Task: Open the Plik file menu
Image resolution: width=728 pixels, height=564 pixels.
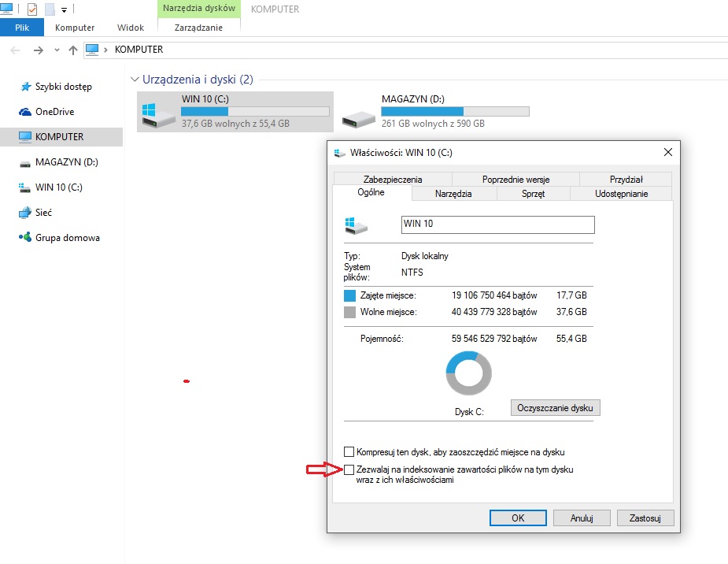Action: pyautogui.click(x=22, y=28)
